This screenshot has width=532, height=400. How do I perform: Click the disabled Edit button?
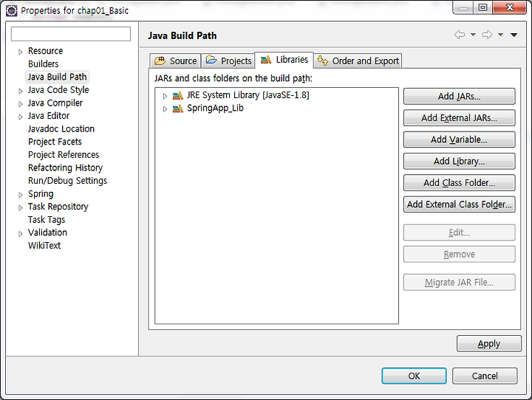click(x=459, y=232)
